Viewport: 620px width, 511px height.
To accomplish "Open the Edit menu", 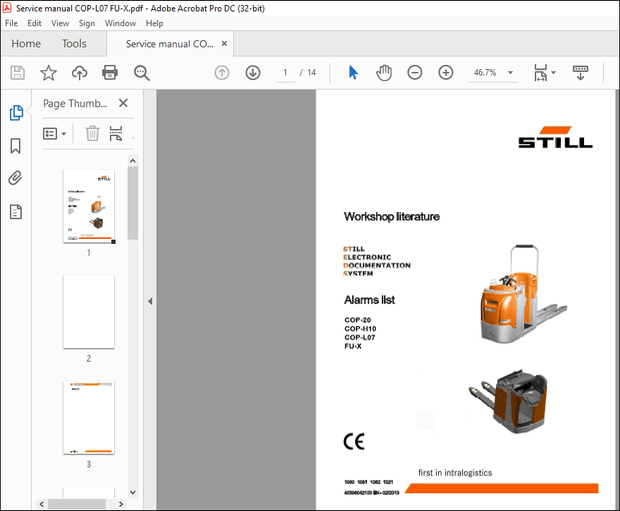I will click(x=35, y=23).
